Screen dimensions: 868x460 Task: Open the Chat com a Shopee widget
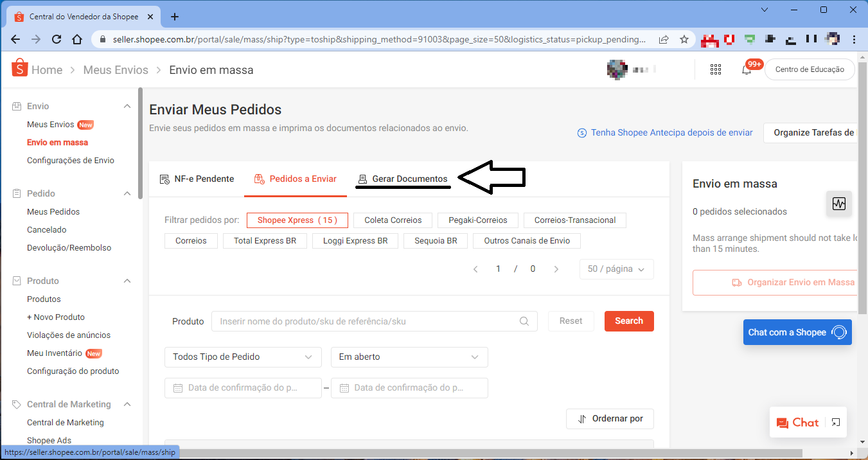797,332
